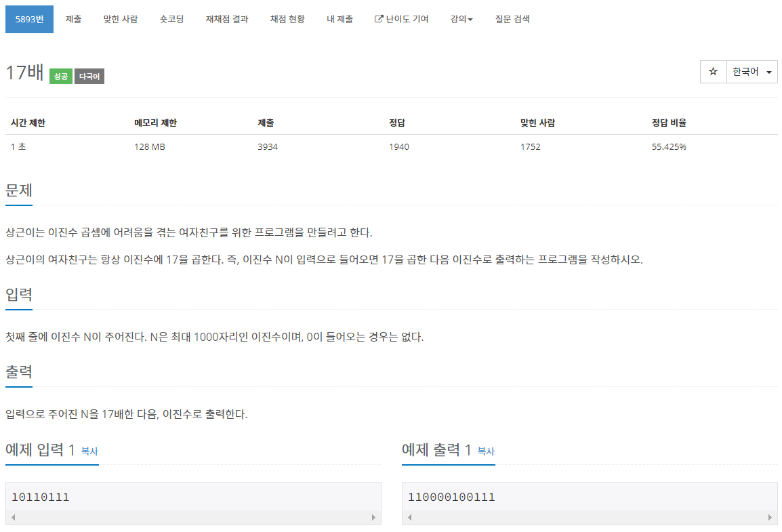Viewport: 782px width, 532px height.
Task: Click the green 성공 badge
Action: click(61, 77)
